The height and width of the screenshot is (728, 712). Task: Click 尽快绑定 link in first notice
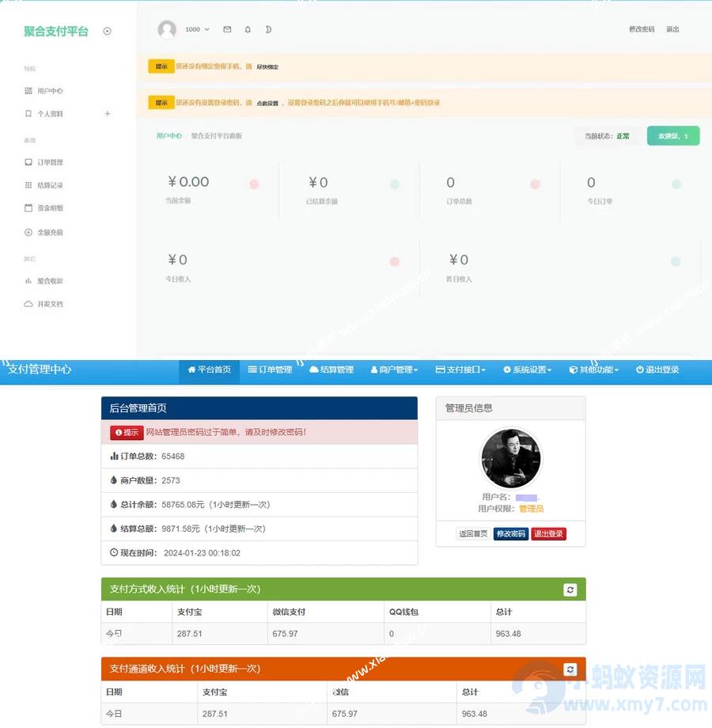coord(267,66)
